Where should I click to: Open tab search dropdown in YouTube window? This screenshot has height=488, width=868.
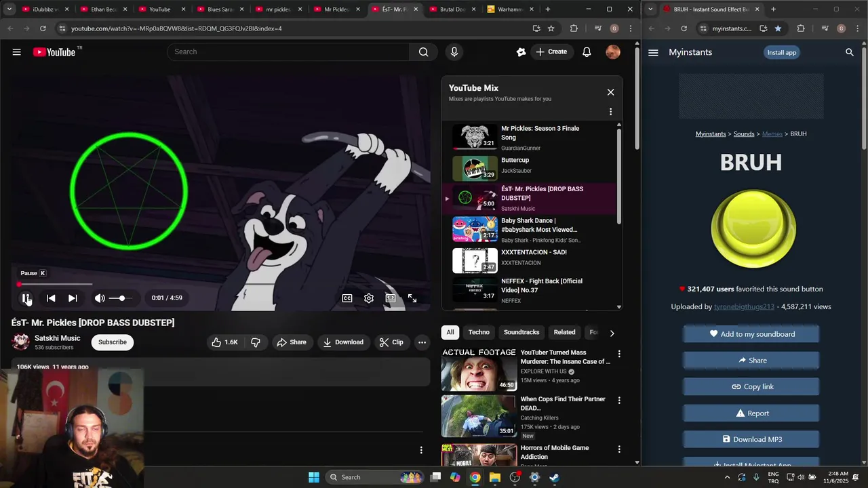coord(9,9)
